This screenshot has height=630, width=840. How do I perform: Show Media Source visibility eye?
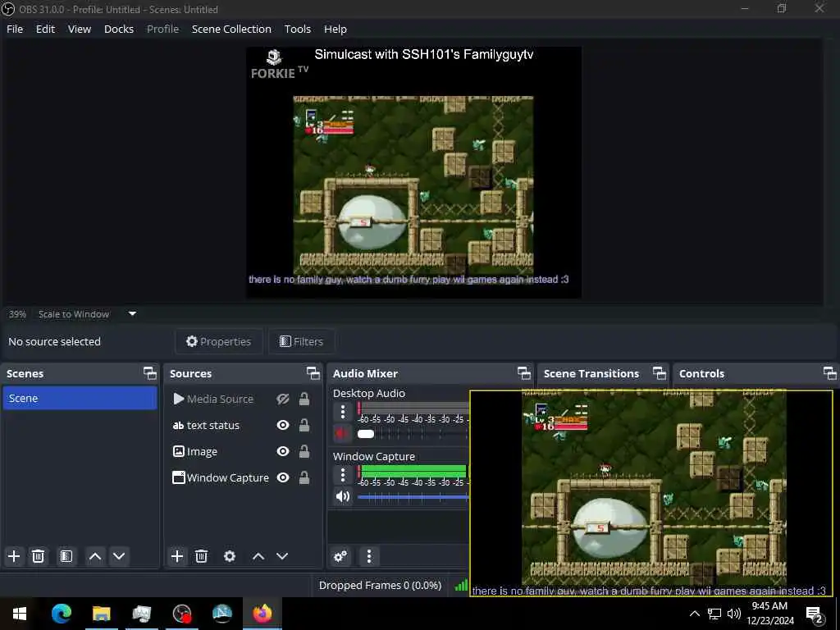pos(283,399)
